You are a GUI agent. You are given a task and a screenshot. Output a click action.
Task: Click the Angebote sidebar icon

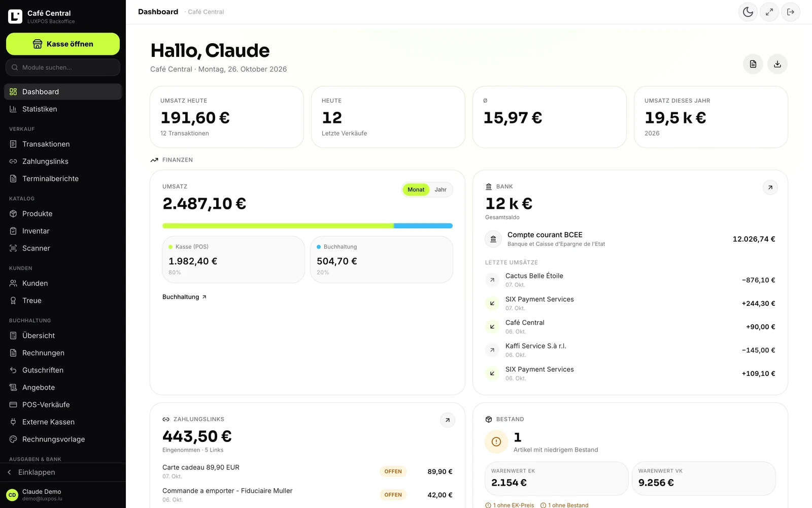tap(13, 388)
